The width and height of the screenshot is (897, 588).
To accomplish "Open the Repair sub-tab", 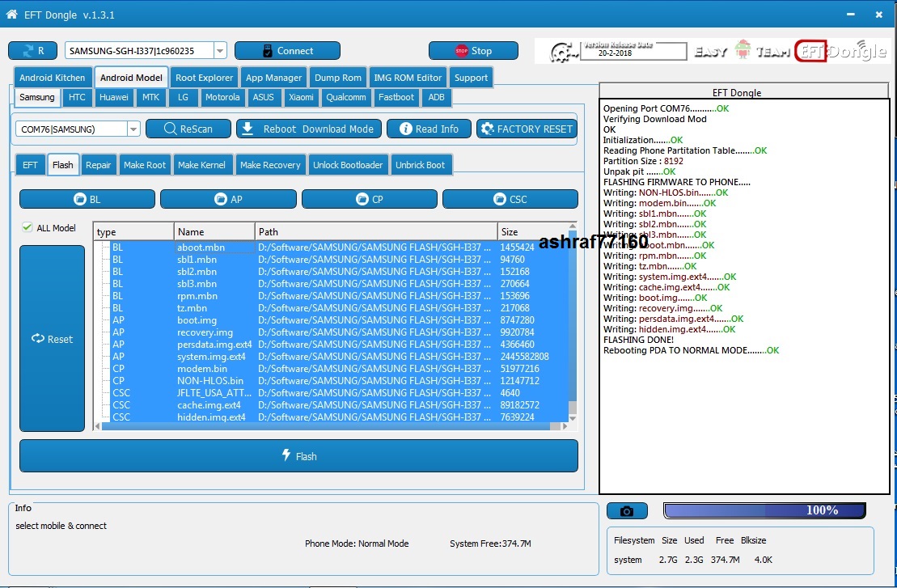I will pos(99,165).
